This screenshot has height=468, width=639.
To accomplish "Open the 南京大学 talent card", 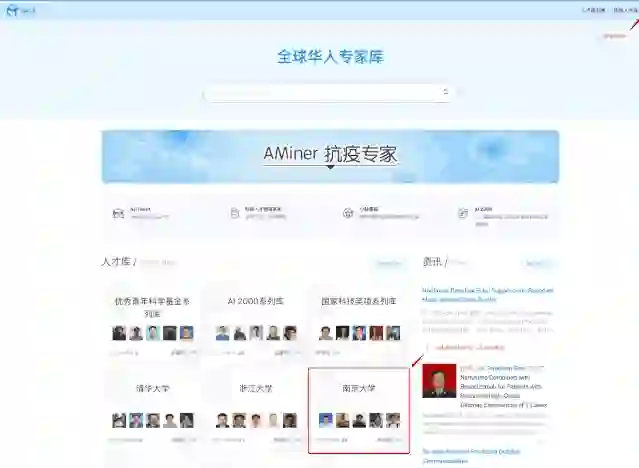I will click(x=359, y=410).
